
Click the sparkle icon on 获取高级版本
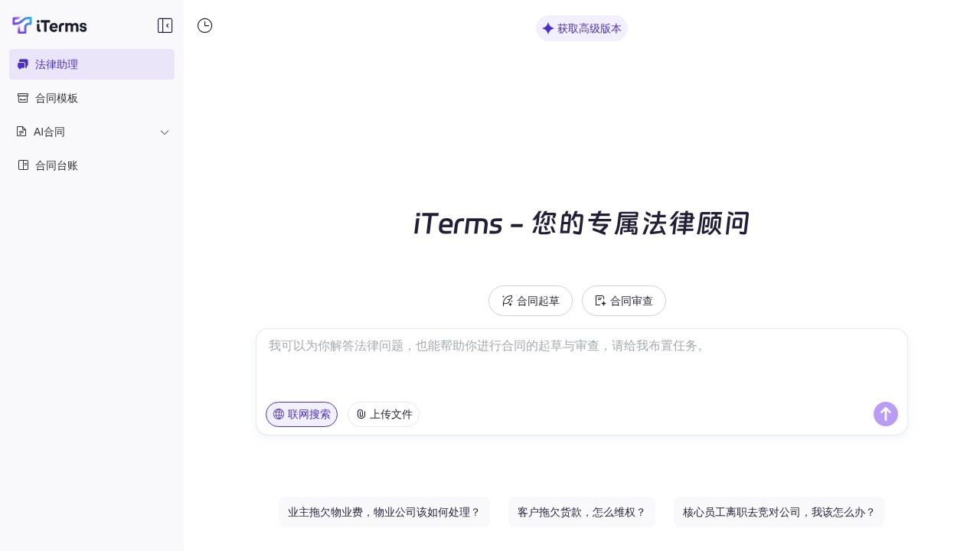point(549,28)
